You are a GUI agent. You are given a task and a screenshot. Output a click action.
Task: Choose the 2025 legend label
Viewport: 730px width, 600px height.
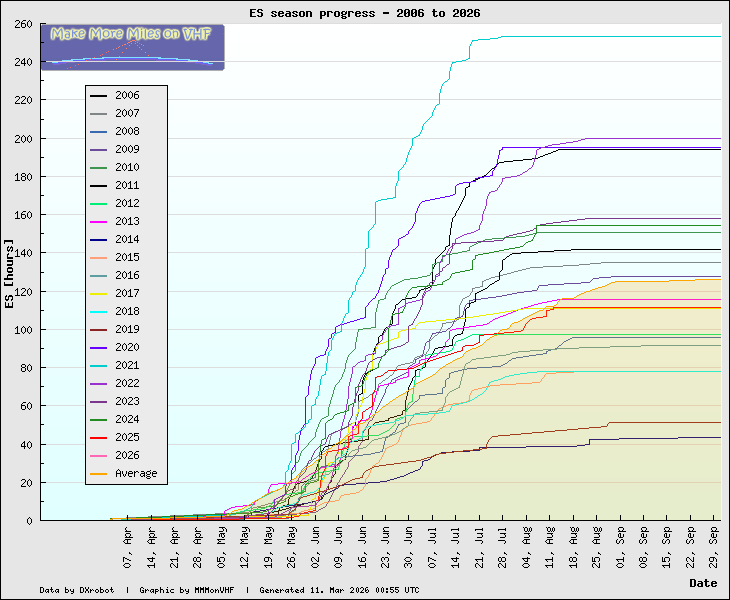(127, 438)
